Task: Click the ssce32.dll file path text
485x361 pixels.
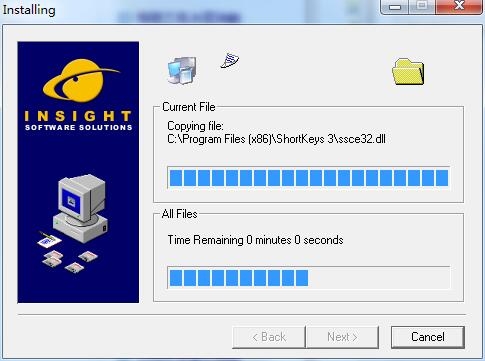Action: pos(276,139)
